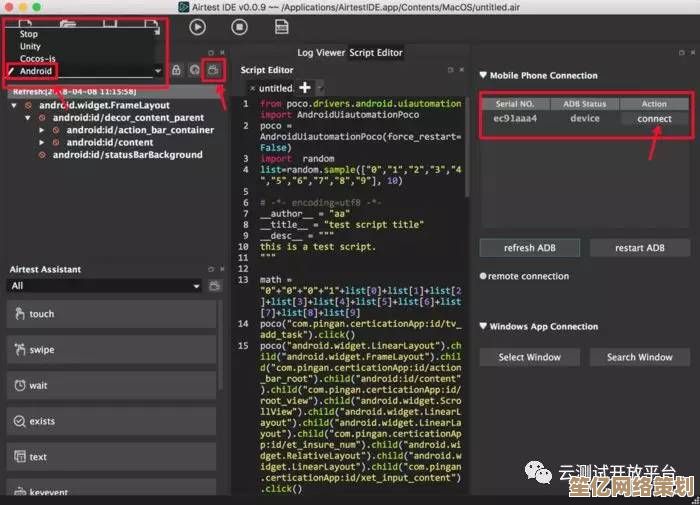The image size is (700, 505).
Task: Click the record icon in Airtest Assistant
Action: [x=214, y=286]
